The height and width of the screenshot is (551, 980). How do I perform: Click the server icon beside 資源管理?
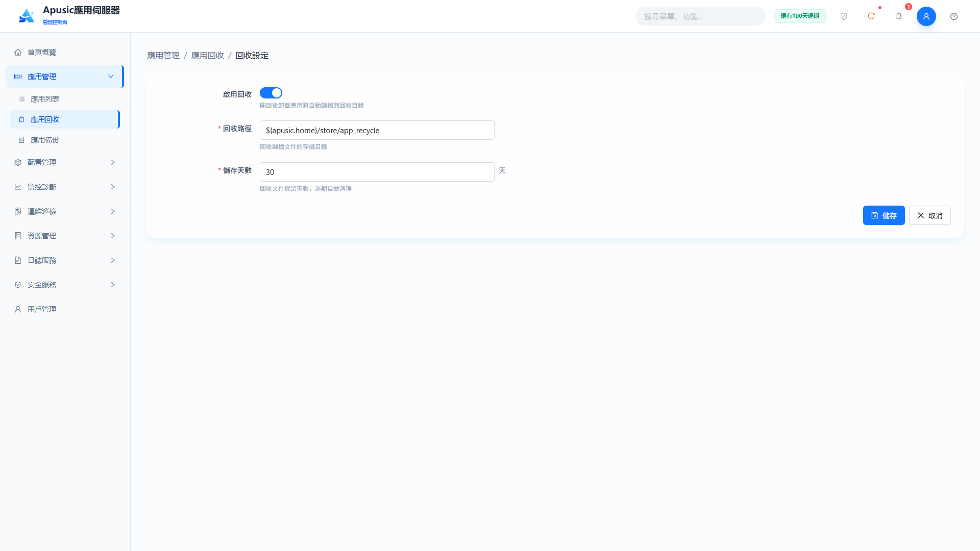click(x=18, y=236)
